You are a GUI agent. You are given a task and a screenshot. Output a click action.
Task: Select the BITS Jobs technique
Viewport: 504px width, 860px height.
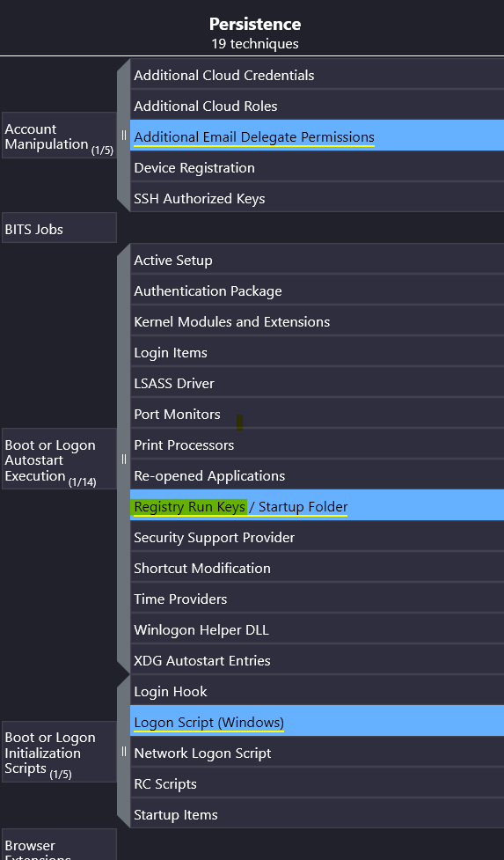pos(59,228)
